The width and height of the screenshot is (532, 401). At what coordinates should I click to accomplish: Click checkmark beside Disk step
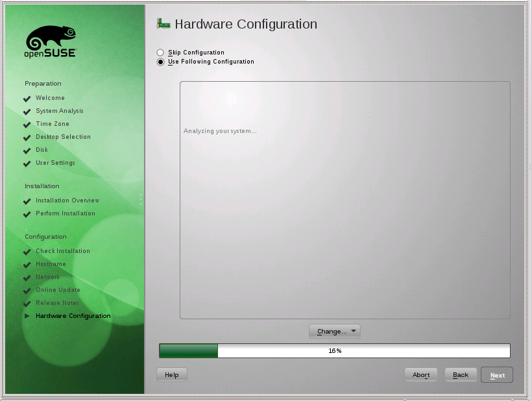(27, 151)
